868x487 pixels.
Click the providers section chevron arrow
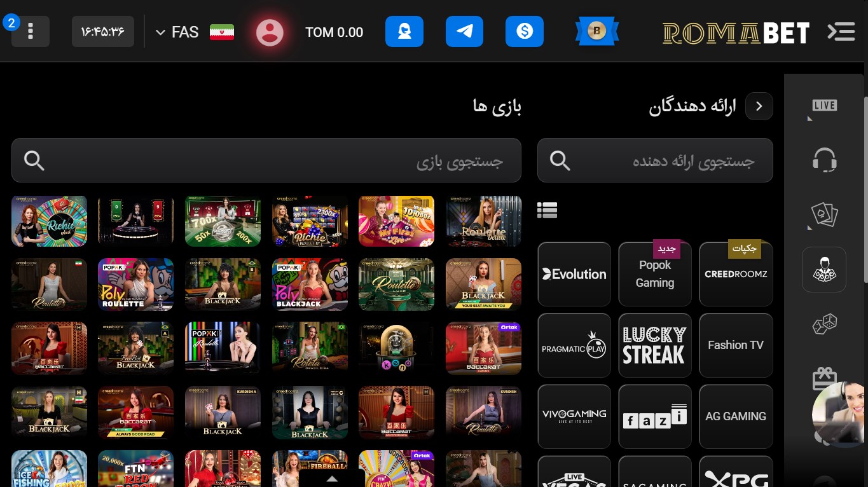(x=759, y=106)
